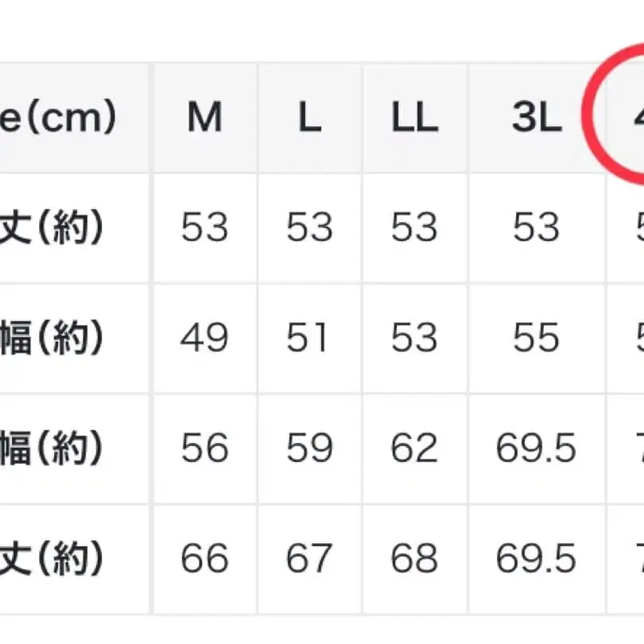
Task: Select 53 in the first row under M
Action: pyautogui.click(x=204, y=229)
